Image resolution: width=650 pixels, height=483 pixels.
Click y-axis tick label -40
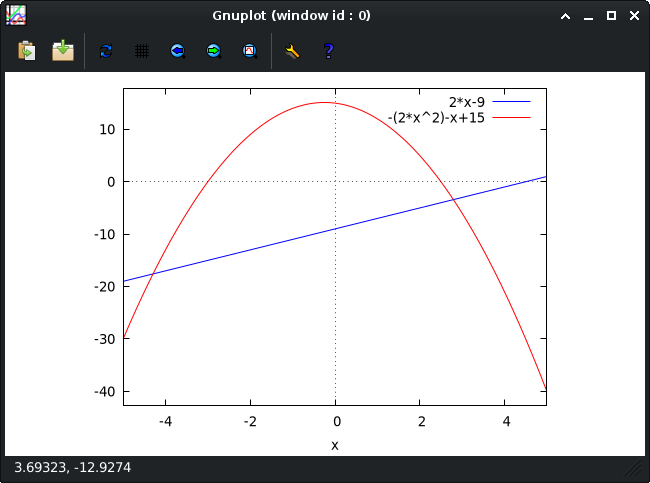tap(104, 392)
